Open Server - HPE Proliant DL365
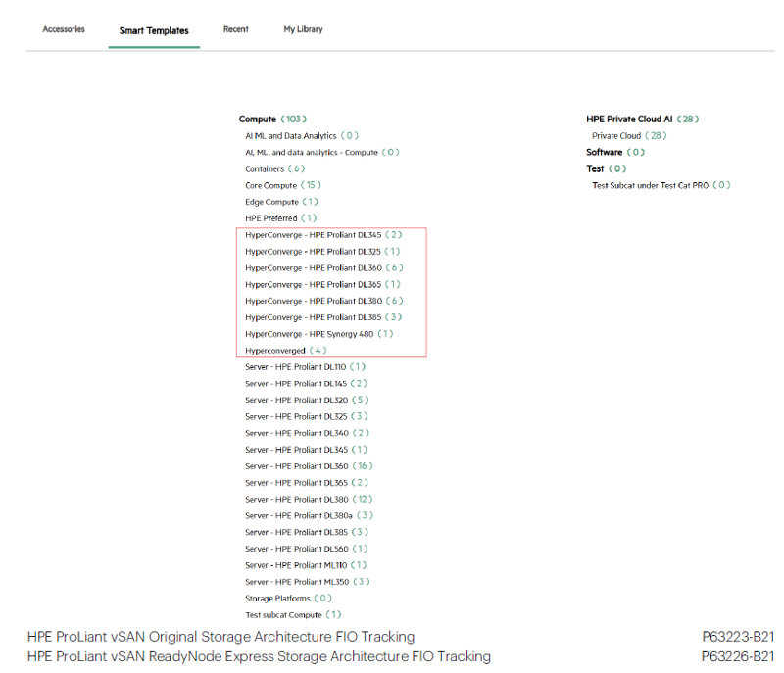Viewport: 784px width, 673px height. click(307, 482)
